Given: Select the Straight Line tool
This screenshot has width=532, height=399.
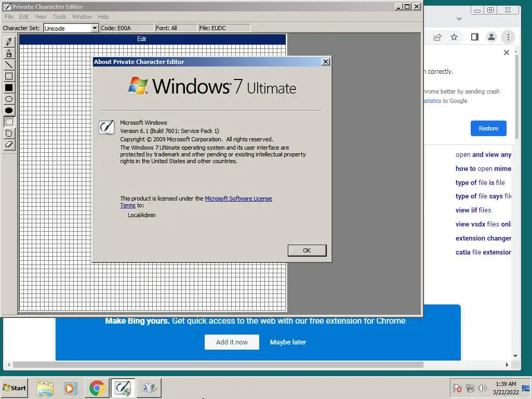Looking at the screenshot, I should pos(9,64).
